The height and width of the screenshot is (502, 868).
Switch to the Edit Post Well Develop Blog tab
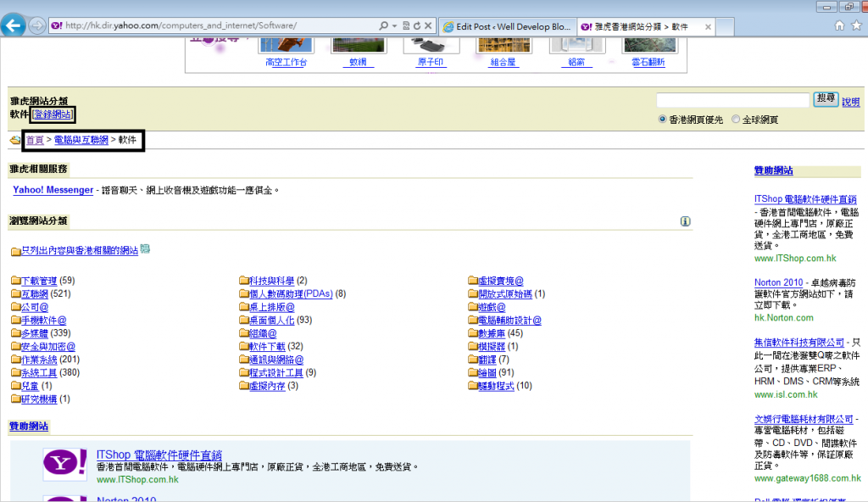[507, 26]
